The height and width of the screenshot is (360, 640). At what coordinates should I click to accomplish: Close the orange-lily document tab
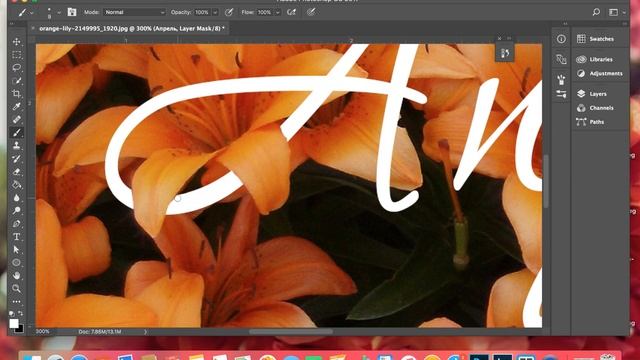(x=33, y=28)
